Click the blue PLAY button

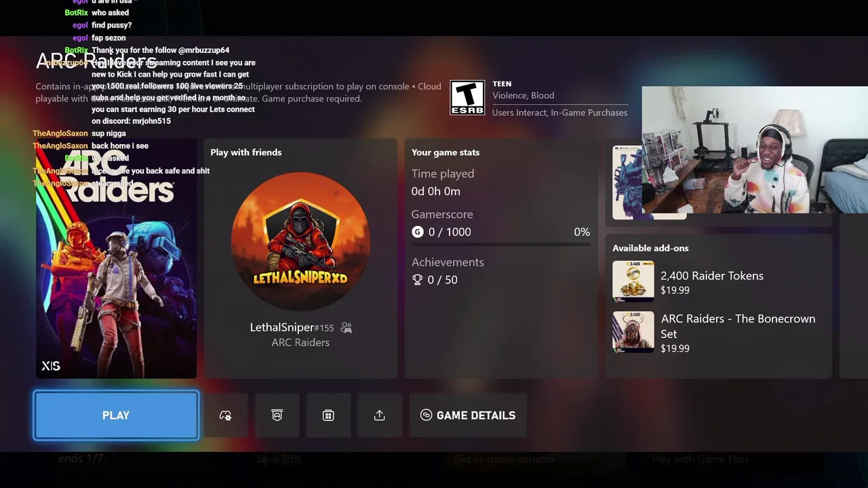116,415
